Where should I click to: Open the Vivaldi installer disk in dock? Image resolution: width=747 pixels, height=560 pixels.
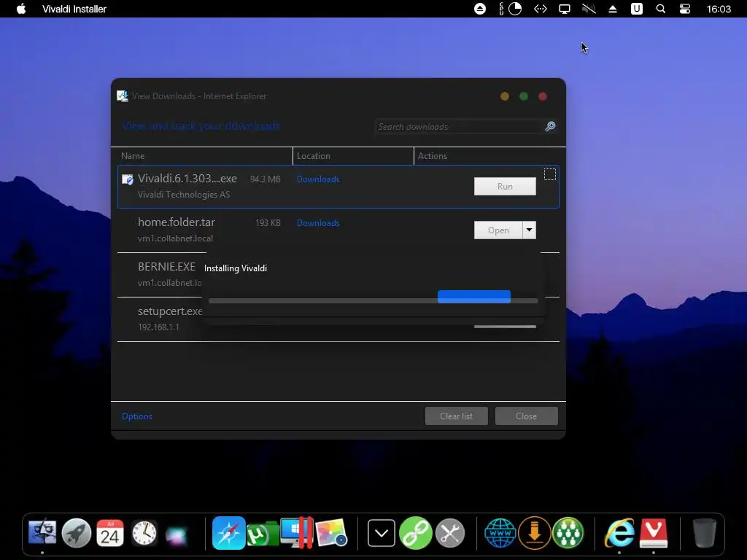click(653, 533)
